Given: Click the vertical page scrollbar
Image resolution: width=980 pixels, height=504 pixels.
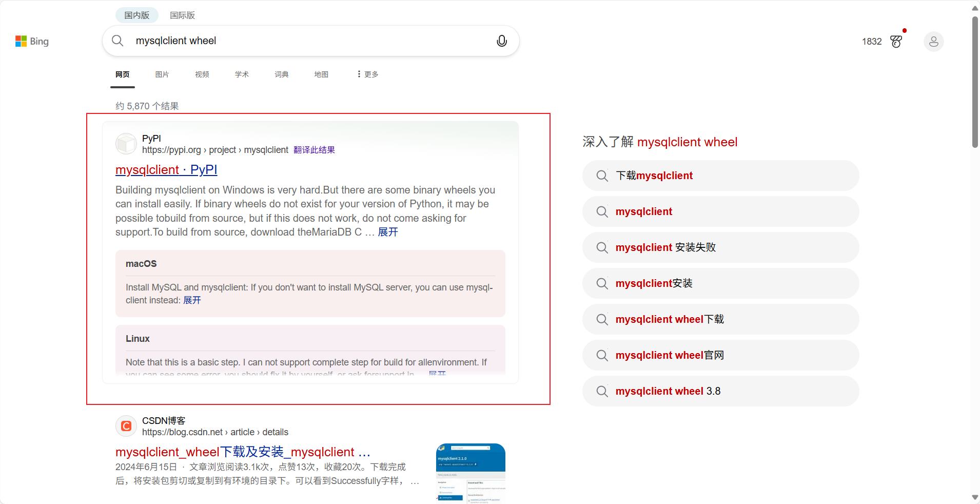Looking at the screenshot, I should point(975,82).
